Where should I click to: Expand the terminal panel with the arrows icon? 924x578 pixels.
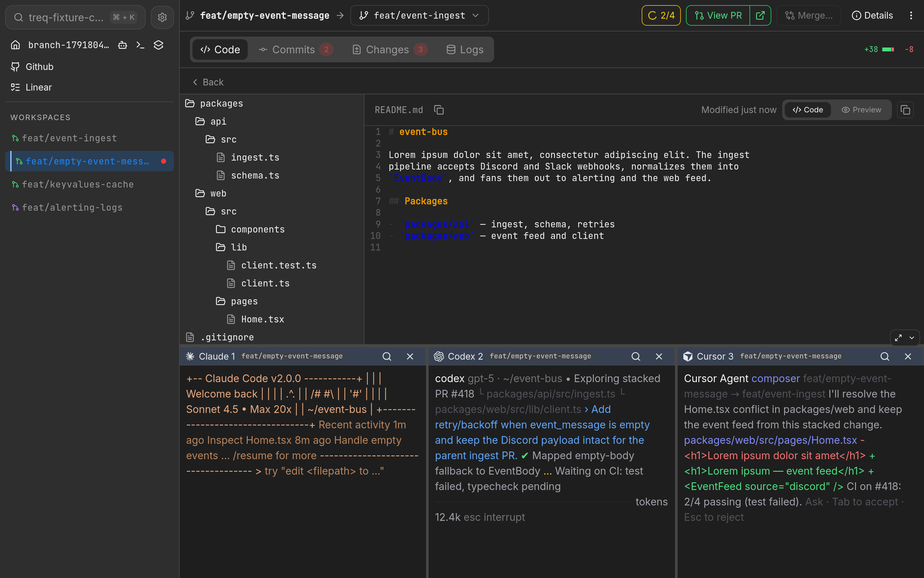(898, 337)
